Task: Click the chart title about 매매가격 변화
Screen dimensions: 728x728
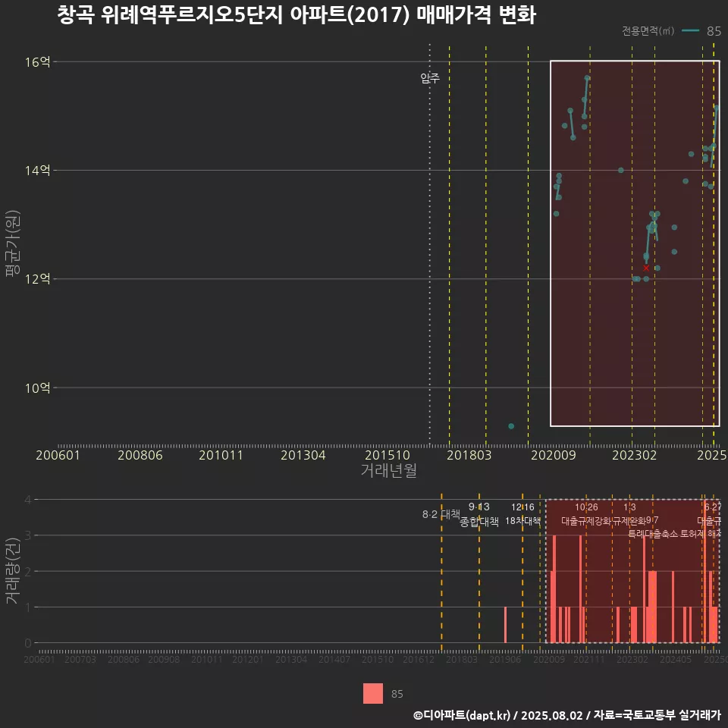Action: click(297, 14)
